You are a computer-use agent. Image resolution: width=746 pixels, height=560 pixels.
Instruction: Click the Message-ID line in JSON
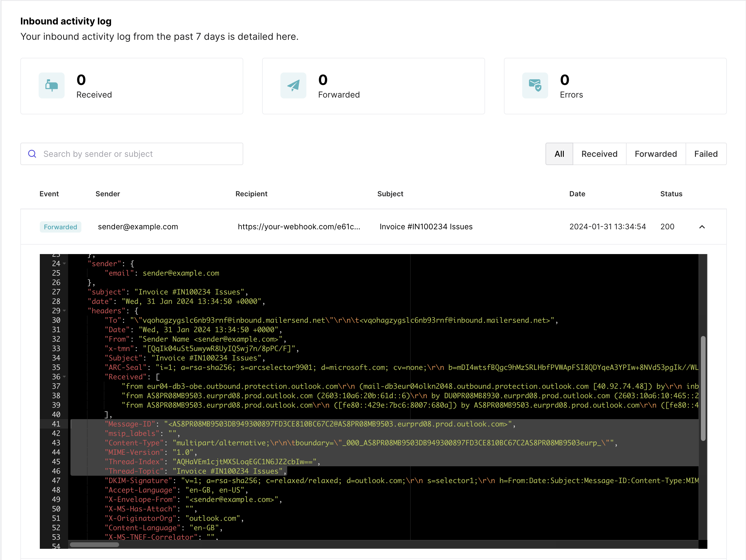tap(310, 424)
